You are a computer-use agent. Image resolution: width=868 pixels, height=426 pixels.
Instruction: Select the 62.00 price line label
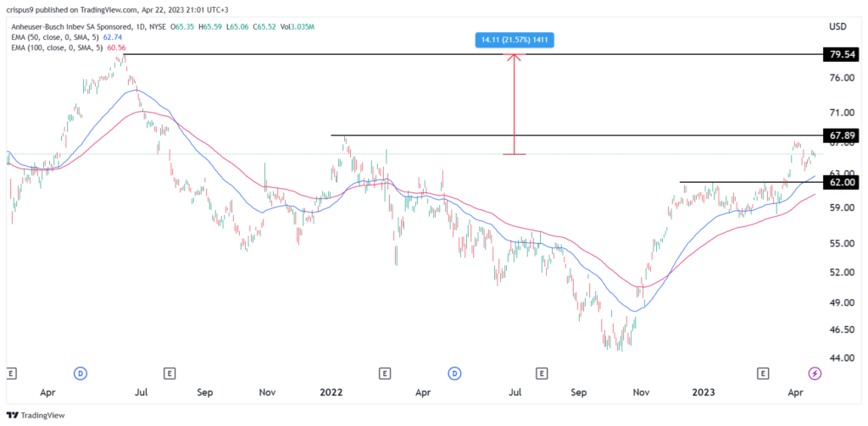point(843,182)
